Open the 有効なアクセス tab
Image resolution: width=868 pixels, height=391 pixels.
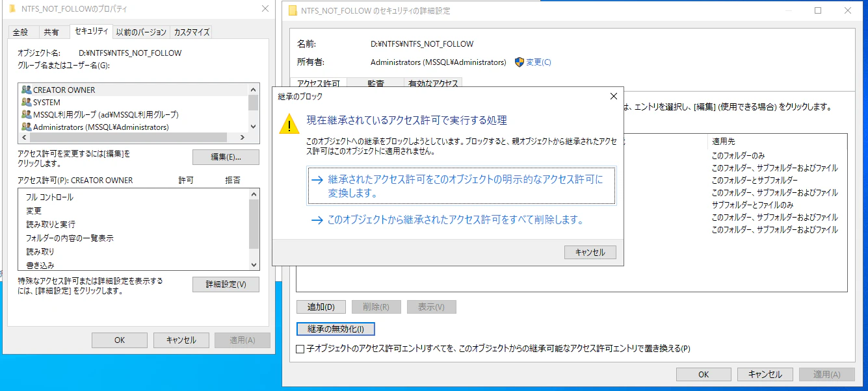pyautogui.click(x=432, y=83)
